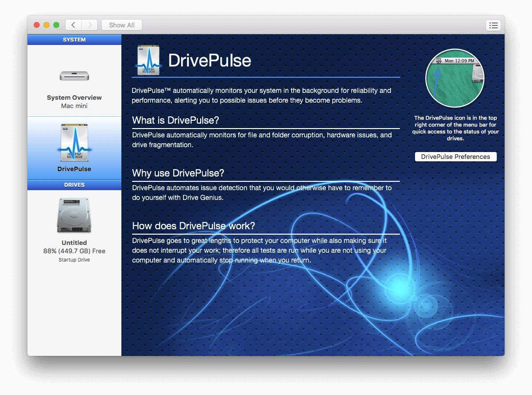This screenshot has width=532, height=395.
Task: Click the list view icon in top-right toolbar
Action: [493, 25]
